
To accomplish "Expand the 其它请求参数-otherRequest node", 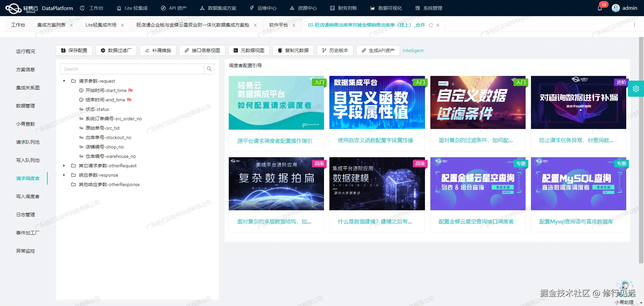I will [x=64, y=166].
